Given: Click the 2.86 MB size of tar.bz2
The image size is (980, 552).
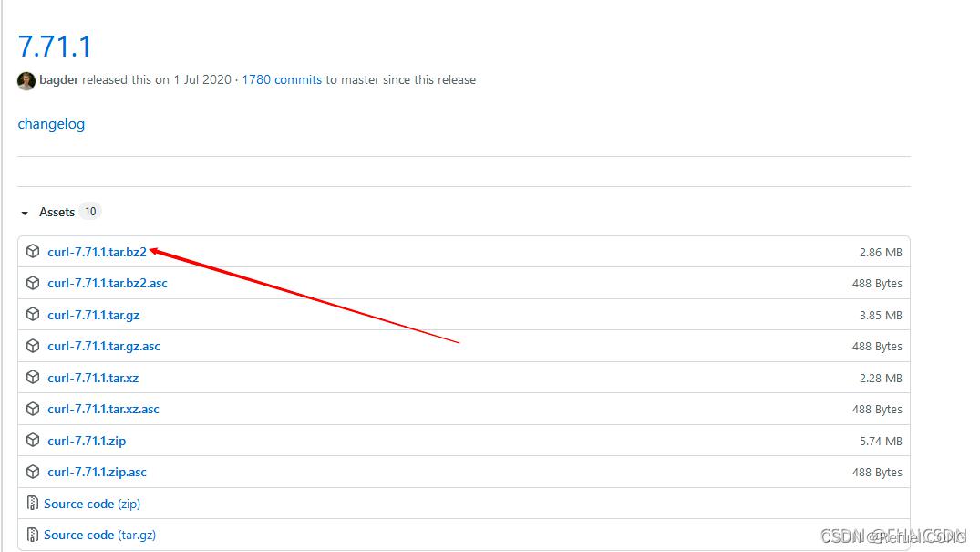Looking at the screenshot, I should point(881,252).
